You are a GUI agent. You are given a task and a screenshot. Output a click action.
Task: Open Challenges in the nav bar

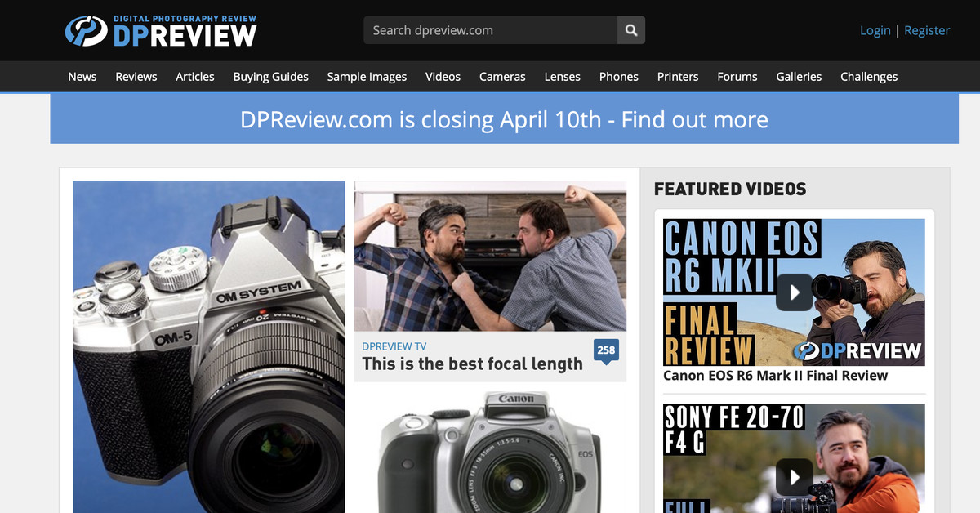(x=869, y=77)
